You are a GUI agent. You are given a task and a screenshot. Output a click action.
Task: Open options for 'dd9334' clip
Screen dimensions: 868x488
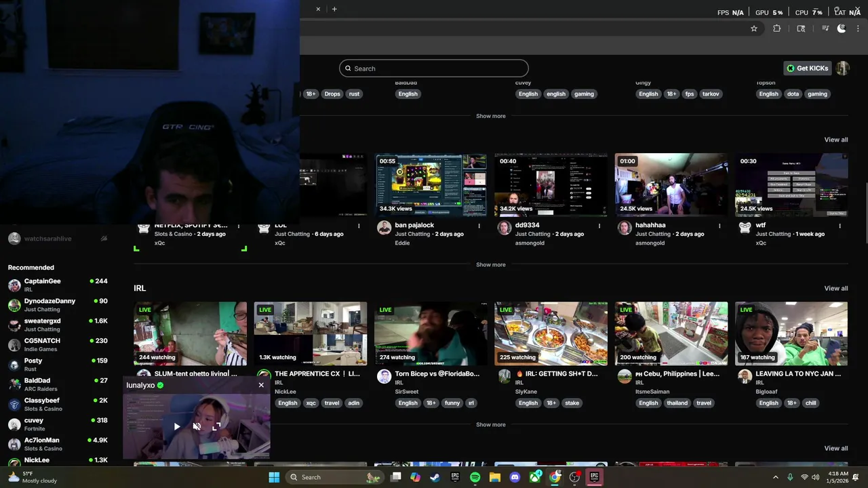[599, 226]
